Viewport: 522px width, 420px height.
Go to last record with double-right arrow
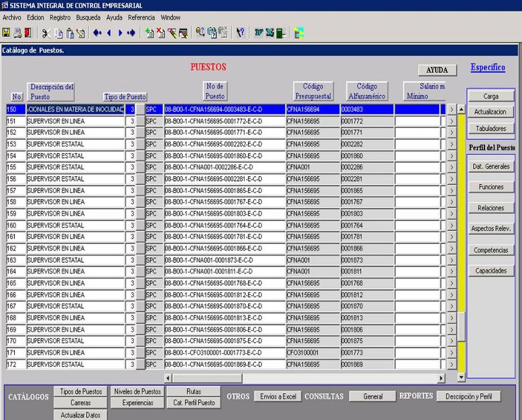131,33
